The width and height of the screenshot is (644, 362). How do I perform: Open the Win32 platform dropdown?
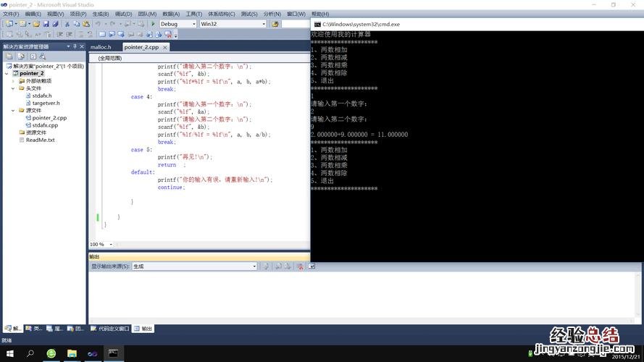tap(232, 24)
